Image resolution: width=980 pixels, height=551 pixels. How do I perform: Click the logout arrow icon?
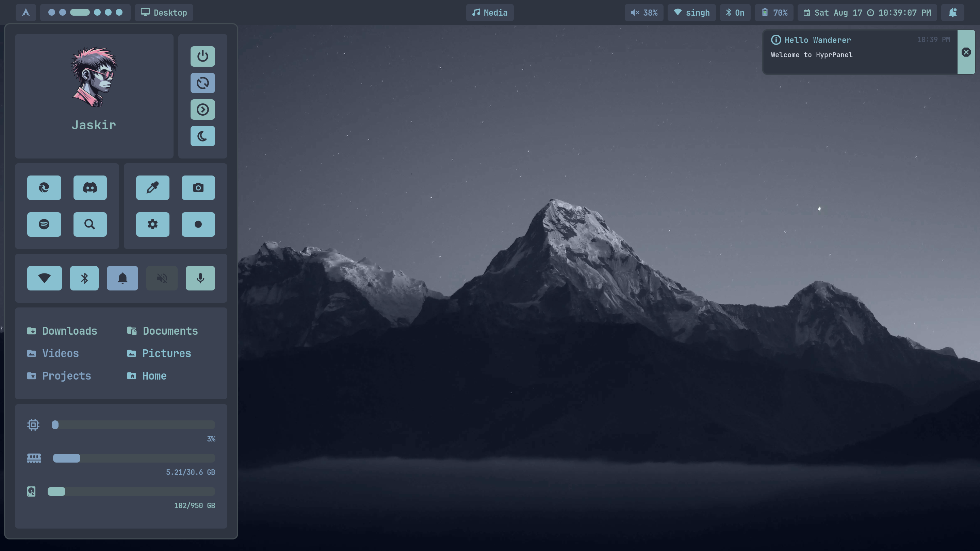[x=202, y=110]
